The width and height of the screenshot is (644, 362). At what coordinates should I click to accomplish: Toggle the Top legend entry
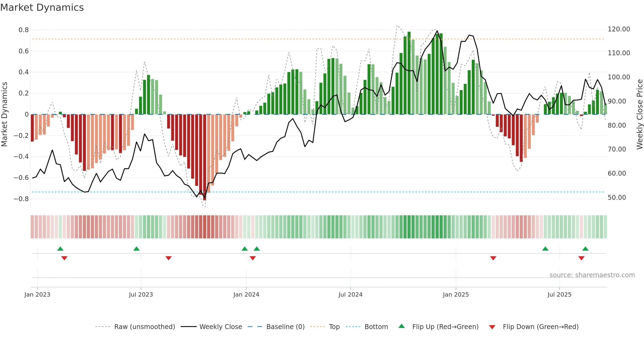click(x=325, y=327)
